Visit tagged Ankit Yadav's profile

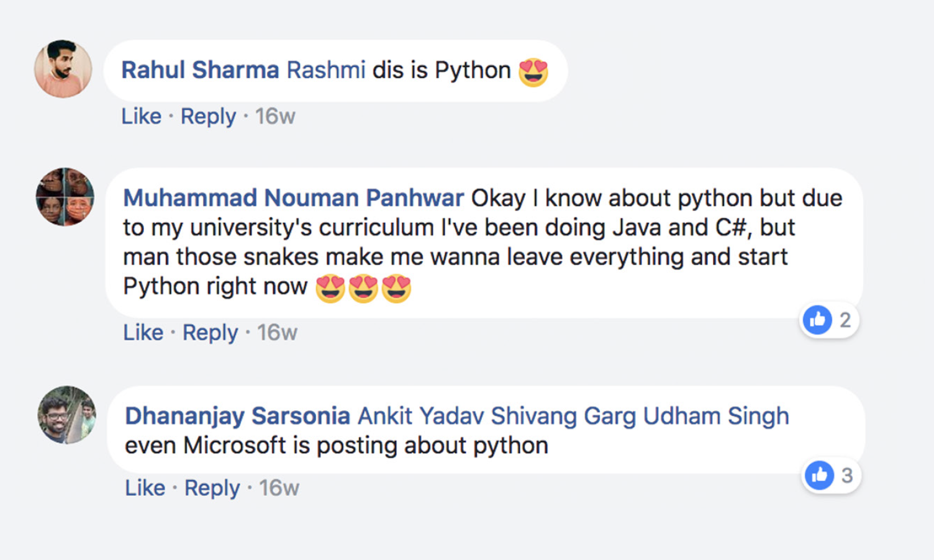pyautogui.click(x=420, y=416)
